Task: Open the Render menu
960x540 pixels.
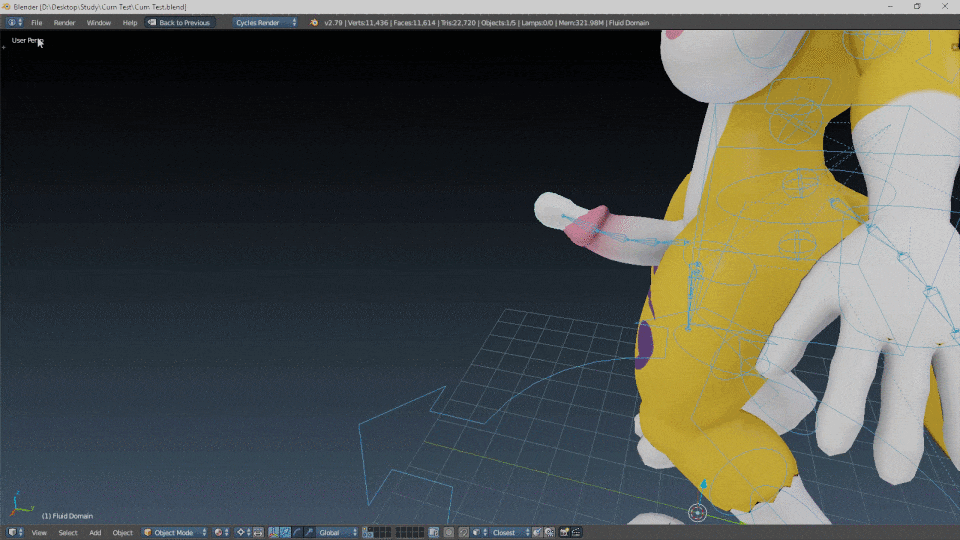Action: pos(64,23)
